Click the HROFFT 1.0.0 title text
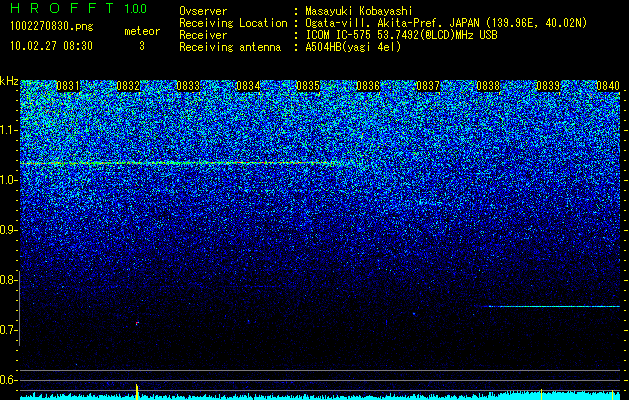 click(x=79, y=8)
